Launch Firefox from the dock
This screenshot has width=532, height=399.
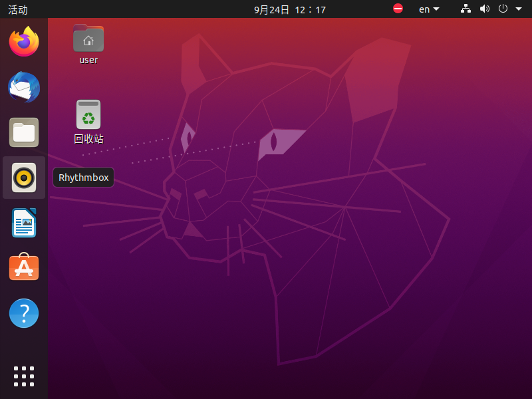pos(24,42)
